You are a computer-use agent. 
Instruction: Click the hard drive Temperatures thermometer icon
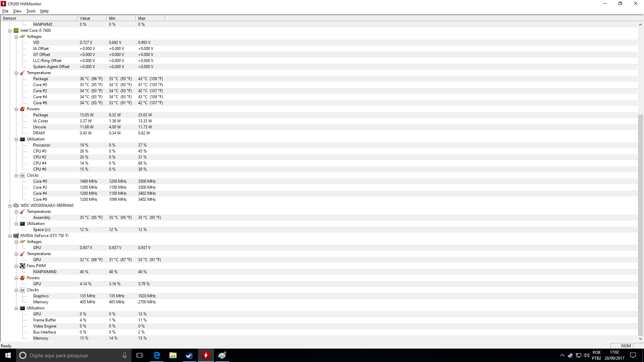(22, 212)
